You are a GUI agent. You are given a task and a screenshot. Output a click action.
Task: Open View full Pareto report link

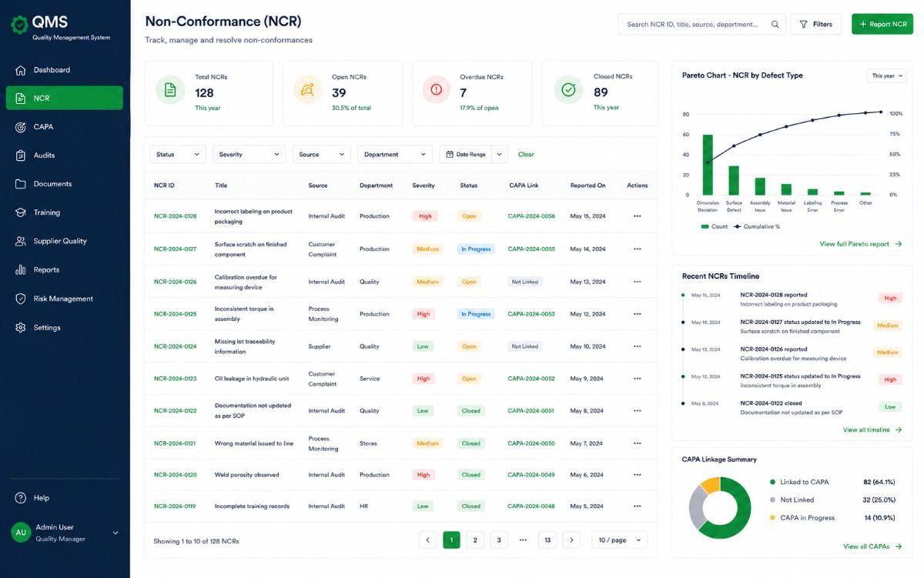click(x=861, y=244)
